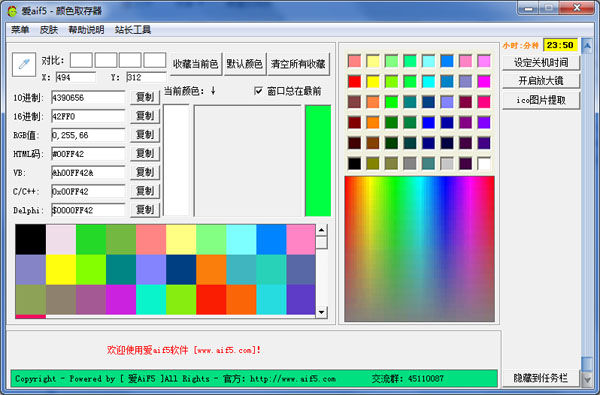Select light salmon swatch at palette top left
This screenshot has height=395, width=600.
point(354,61)
